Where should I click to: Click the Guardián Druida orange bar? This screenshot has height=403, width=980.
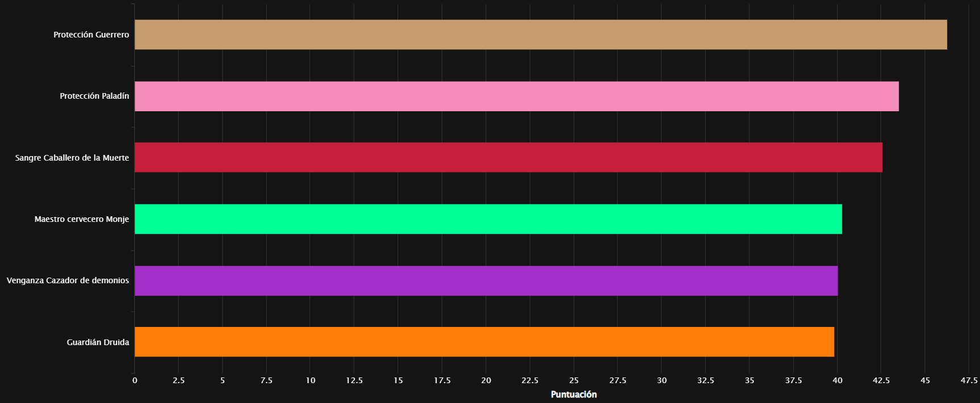(x=484, y=342)
